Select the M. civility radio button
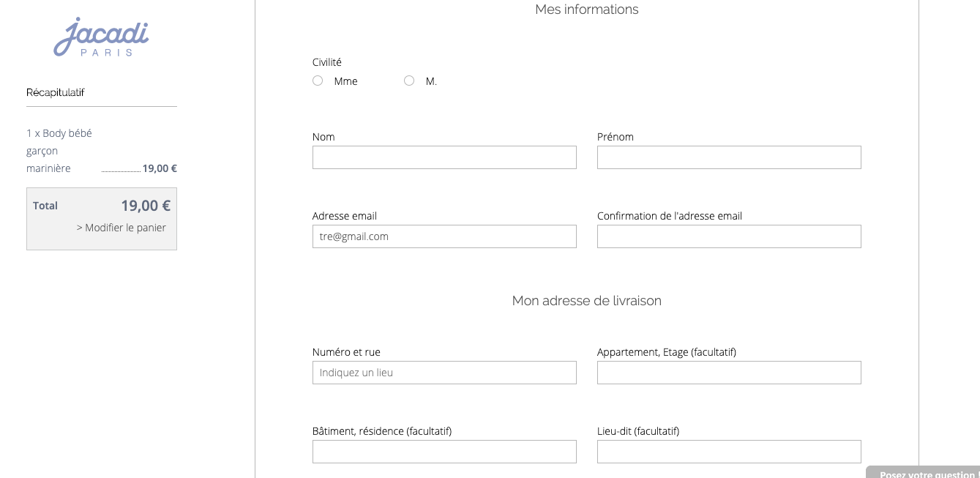The height and width of the screenshot is (478, 980). click(409, 81)
